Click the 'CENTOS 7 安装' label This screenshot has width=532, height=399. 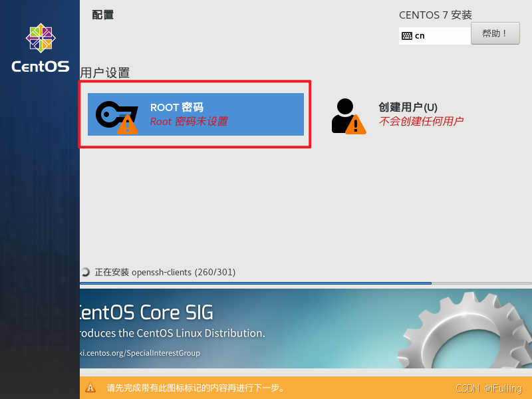pos(436,15)
